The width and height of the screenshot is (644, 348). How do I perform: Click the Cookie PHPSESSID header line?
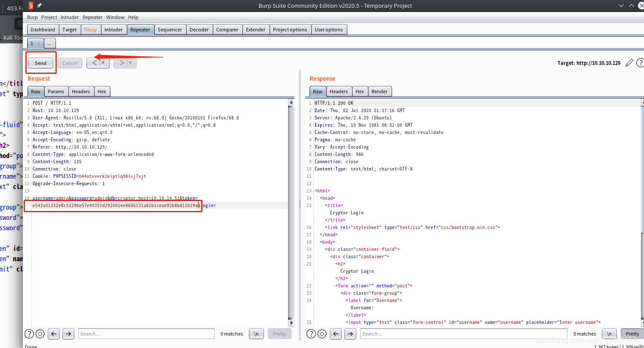pyautogui.click(x=89, y=176)
